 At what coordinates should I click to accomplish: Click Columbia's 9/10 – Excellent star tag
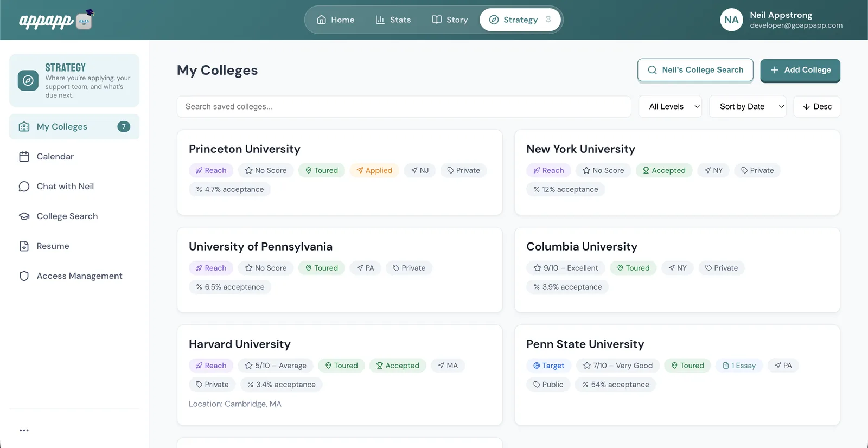(x=565, y=268)
